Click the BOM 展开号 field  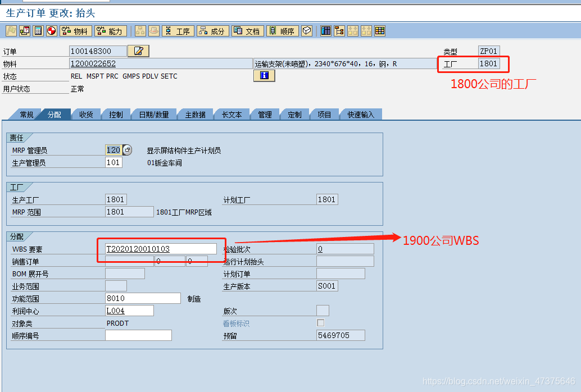[125, 274]
